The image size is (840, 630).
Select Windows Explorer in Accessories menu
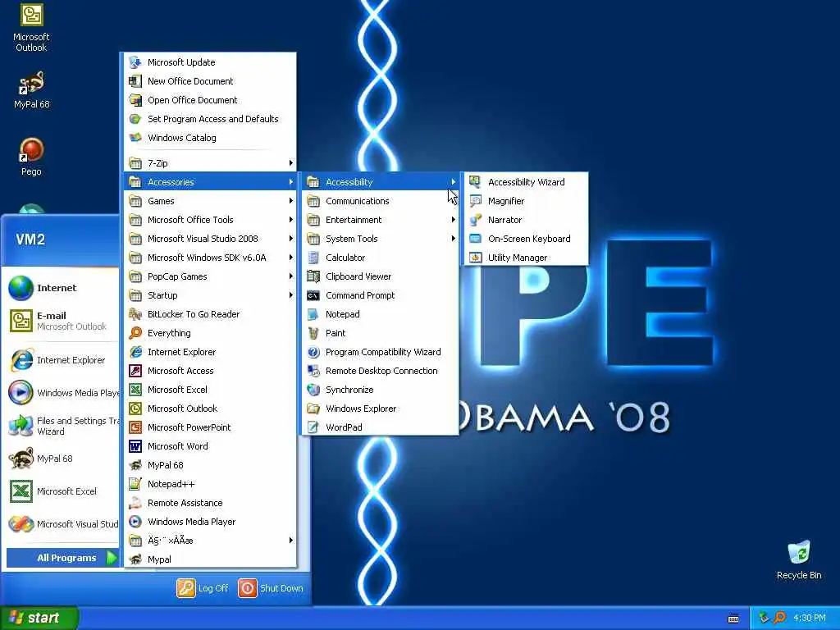[381, 409]
